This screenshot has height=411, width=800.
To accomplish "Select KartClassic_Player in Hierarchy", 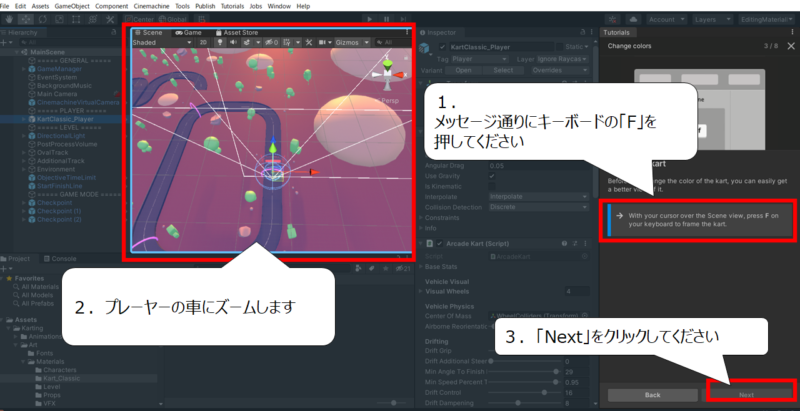I will [65, 119].
